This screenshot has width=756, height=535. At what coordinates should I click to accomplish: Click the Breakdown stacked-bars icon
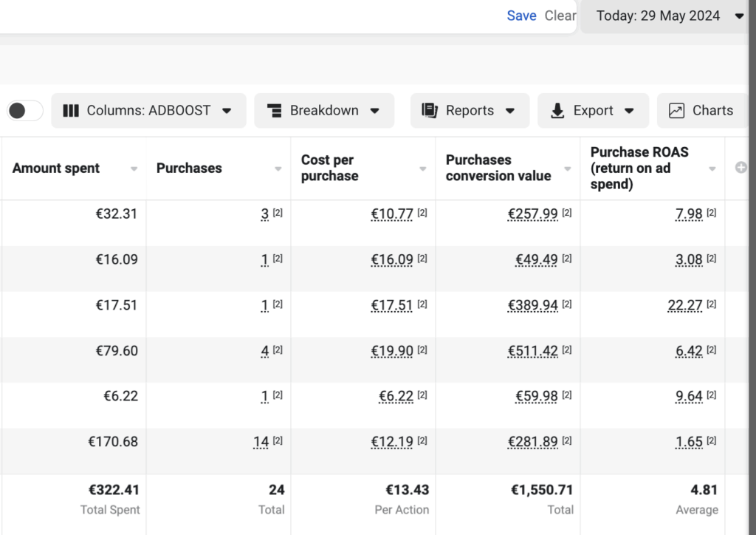[x=274, y=111]
